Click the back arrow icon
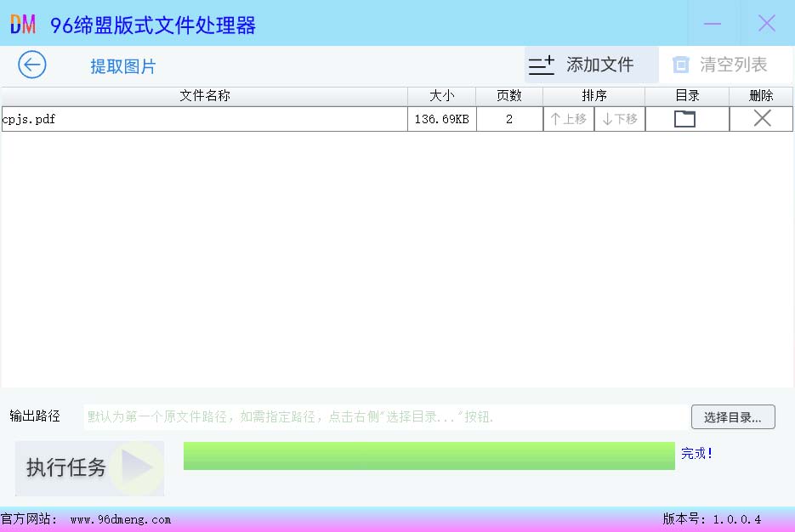The height and width of the screenshot is (532, 795). [32, 65]
